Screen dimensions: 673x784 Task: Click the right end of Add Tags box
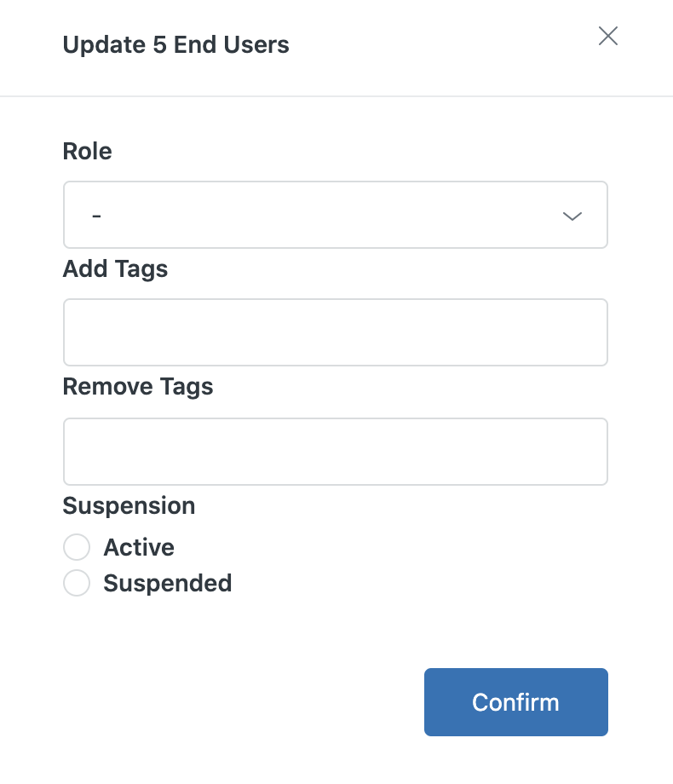588,332
